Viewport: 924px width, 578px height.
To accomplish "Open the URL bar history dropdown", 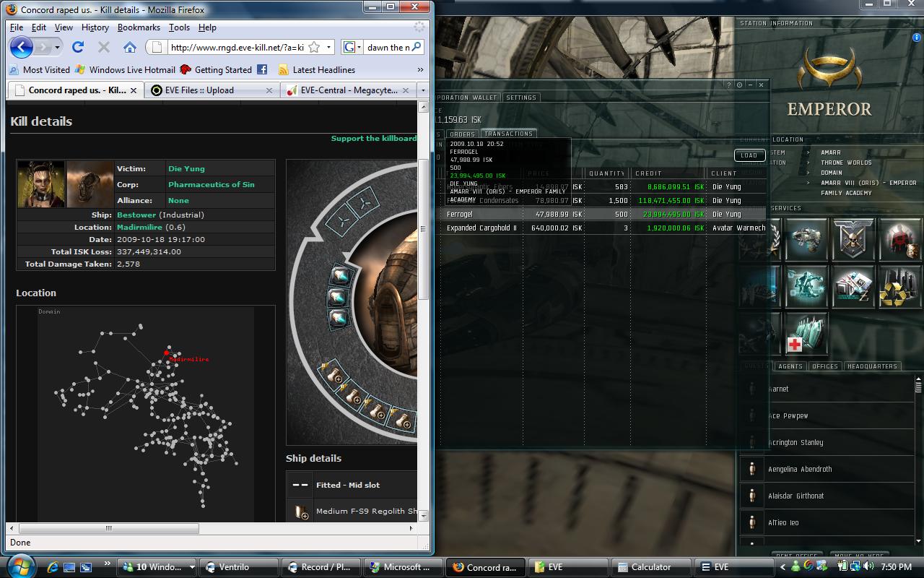I will (x=329, y=48).
